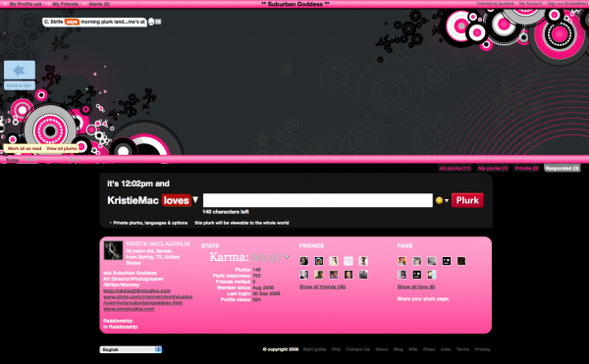The image size is (589, 364).
Task: Open the English language dropdown
Action: [x=131, y=349]
